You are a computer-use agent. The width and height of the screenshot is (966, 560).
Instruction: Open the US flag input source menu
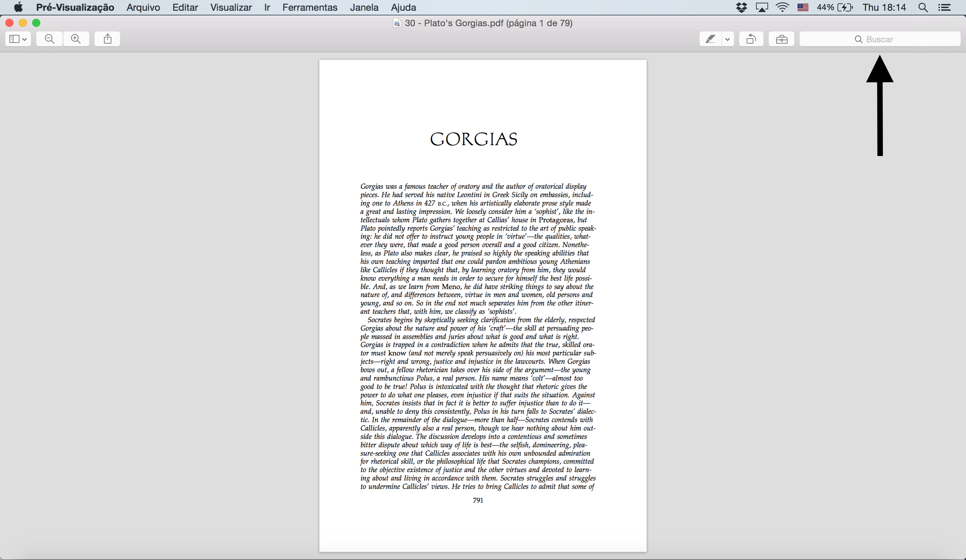(803, 7)
